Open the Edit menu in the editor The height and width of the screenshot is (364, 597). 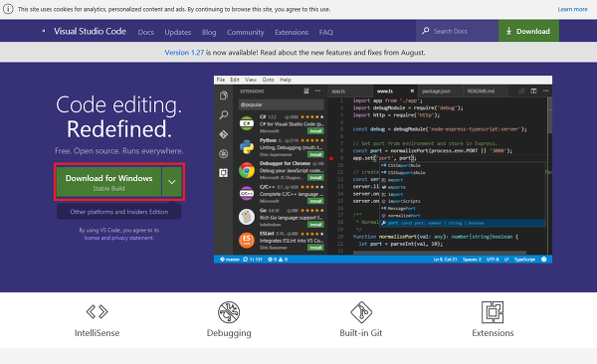pyautogui.click(x=235, y=80)
